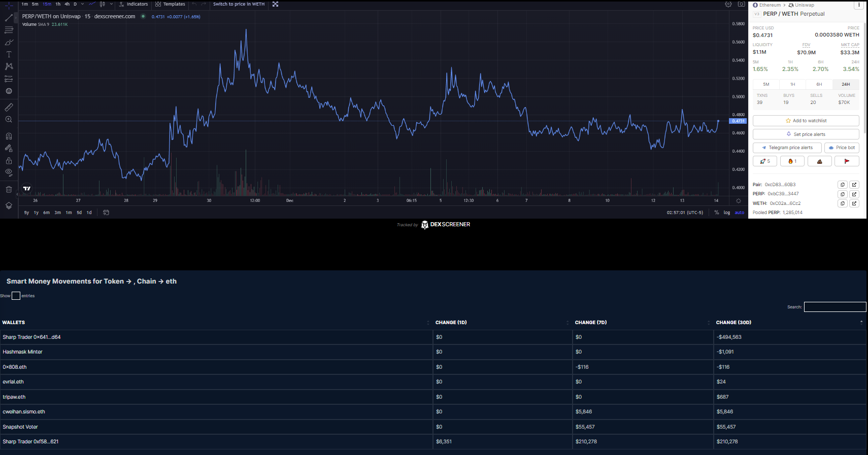The width and height of the screenshot is (868, 455).
Task: Toggle auto scale
Action: (740, 213)
